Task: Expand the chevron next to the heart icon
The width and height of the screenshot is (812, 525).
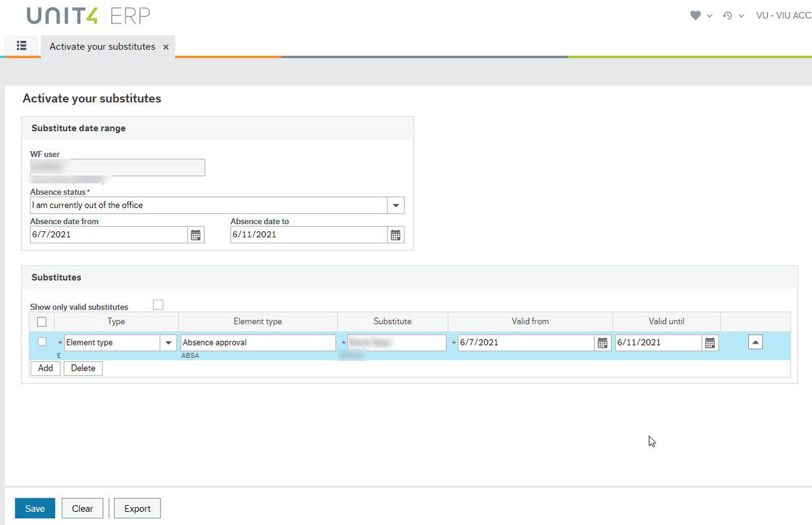Action: coord(709,15)
